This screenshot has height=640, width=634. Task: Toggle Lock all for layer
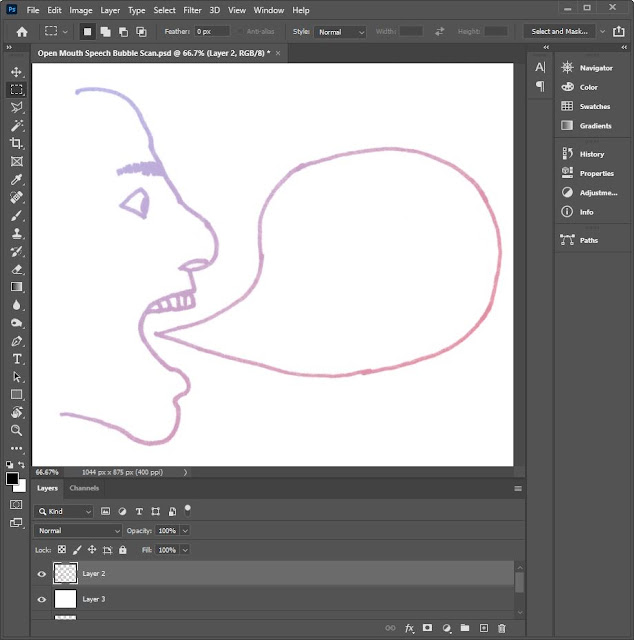coord(122,550)
